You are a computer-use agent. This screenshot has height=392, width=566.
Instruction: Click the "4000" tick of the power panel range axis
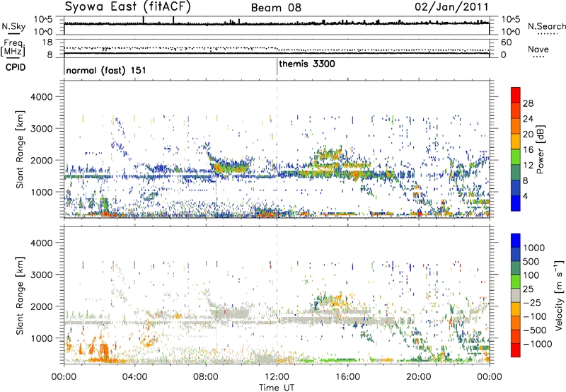pos(41,97)
